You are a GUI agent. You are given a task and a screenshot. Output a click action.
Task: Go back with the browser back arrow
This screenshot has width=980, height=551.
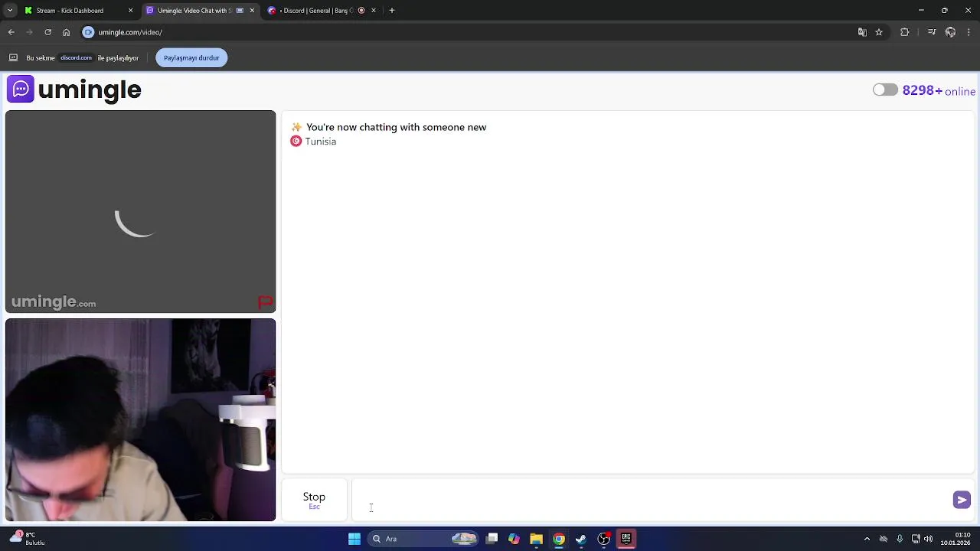[x=11, y=32]
